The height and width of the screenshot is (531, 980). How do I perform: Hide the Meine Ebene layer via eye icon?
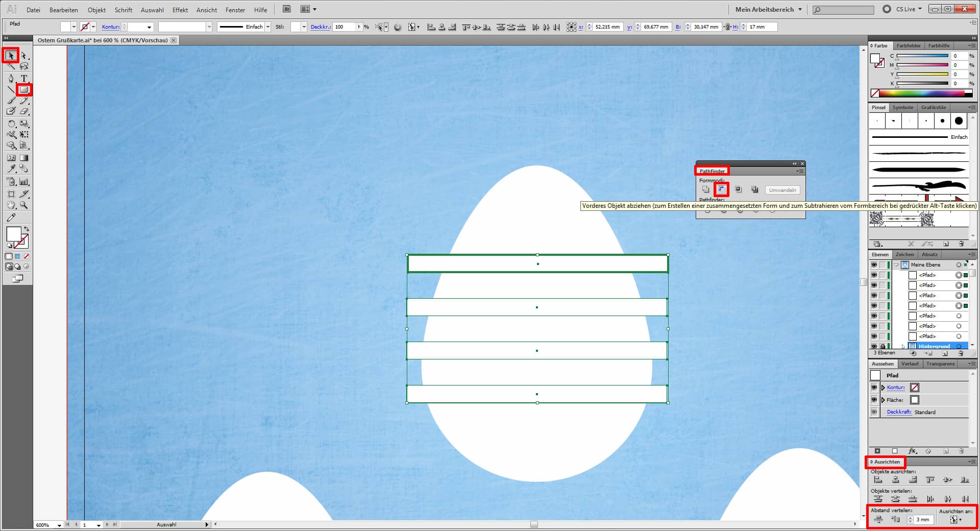874,264
